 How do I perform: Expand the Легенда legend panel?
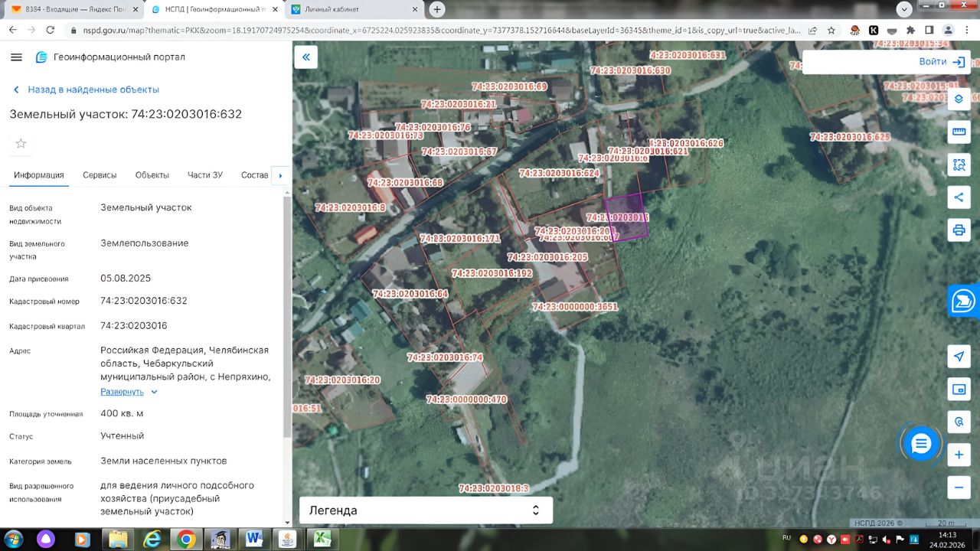point(426,510)
